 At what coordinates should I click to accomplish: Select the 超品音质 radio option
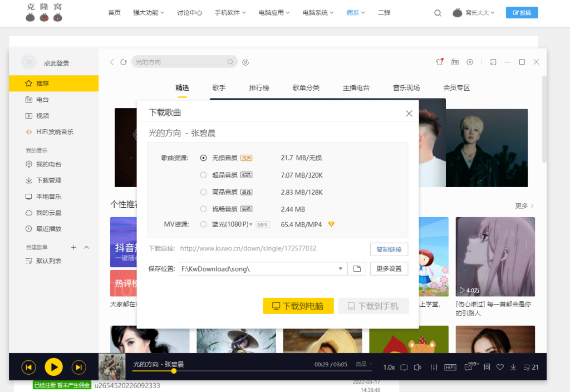[203, 175]
